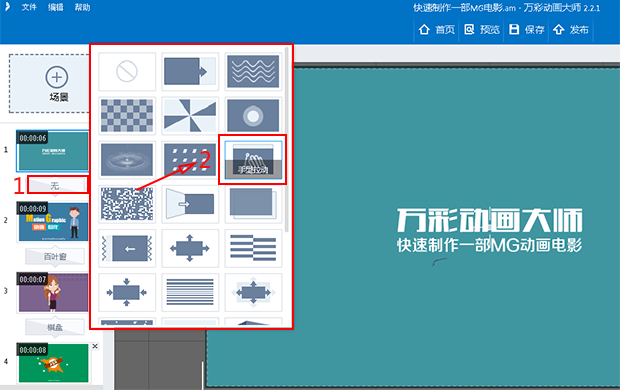Select the 快速制作一部MG动画电影 subtitle on canvas

click(x=490, y=245)
